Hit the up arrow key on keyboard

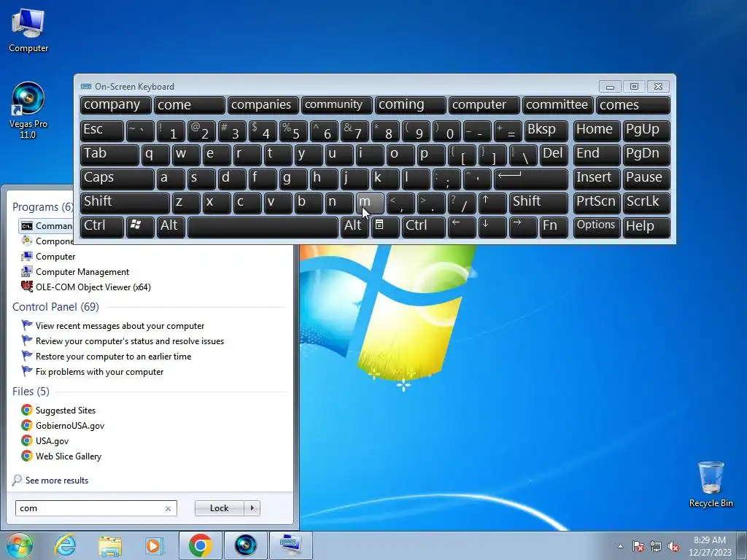[492, 203]
